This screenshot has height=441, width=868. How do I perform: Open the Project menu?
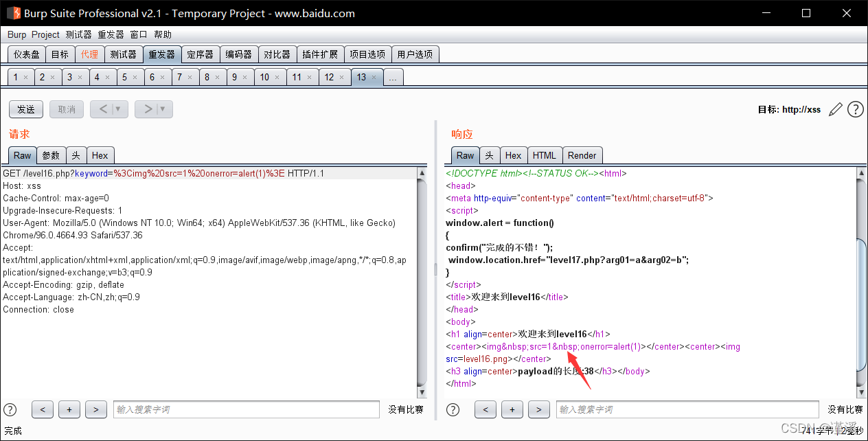pyautogui.click(x=46, y=34)
